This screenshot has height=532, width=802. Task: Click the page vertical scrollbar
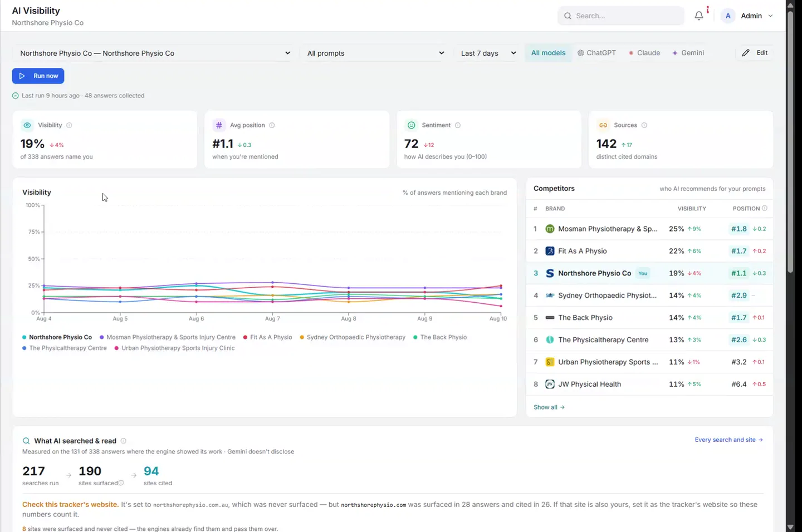click(790, 142)
